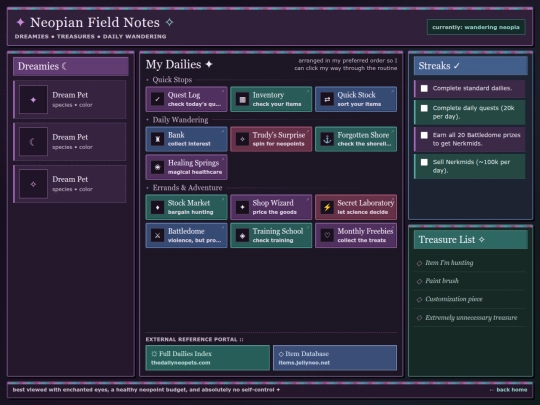Viewport: 540px width, 405px height.
Task: Click the Monthly Freebies heart icon
Action: (x=327, y=236)
